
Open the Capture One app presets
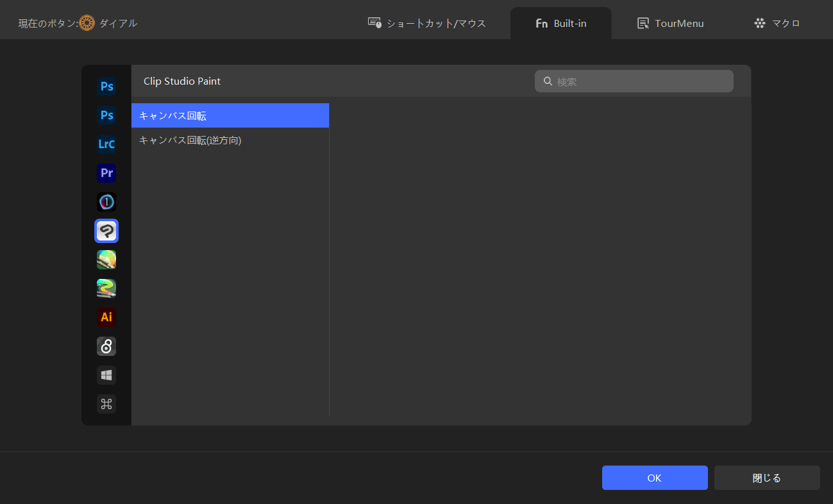coord(106,202)
